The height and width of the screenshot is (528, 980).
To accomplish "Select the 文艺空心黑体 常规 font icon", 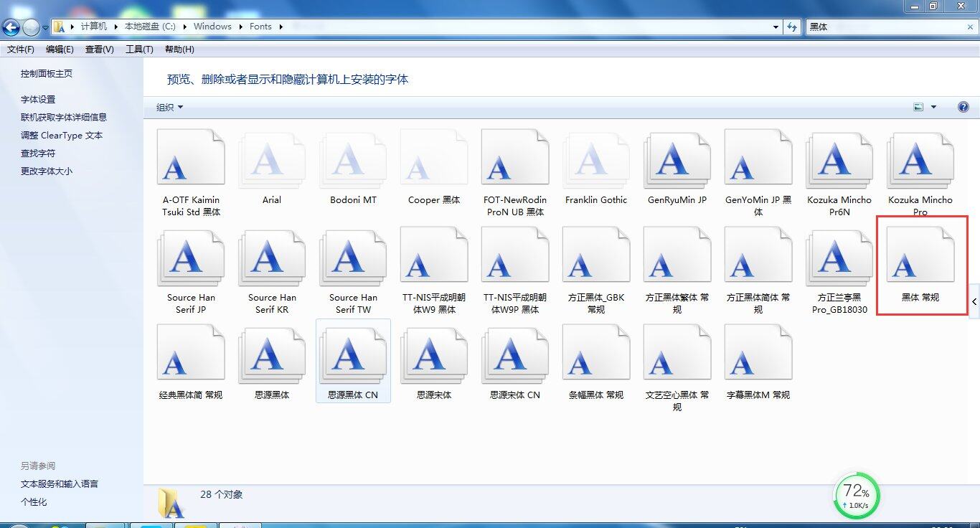I will 677,354.
